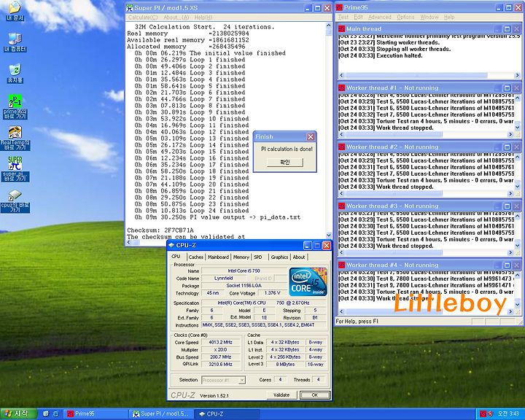Launch the cpuz desktop shortcut
This screenshot has height=420, width=525.
15,201
